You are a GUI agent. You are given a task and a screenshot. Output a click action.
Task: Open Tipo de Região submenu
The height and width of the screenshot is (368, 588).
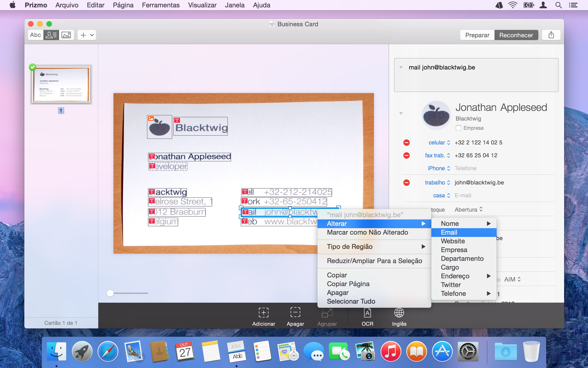coord(374,247)
